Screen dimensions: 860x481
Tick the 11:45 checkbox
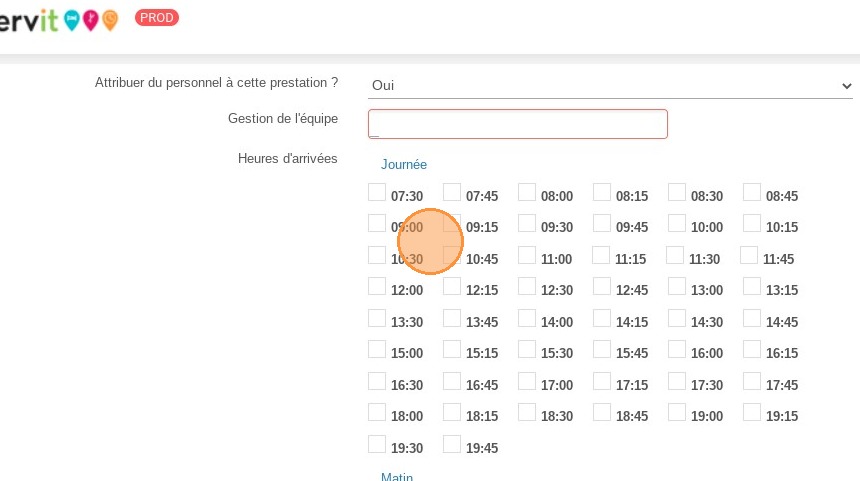(x=749, y=255)
